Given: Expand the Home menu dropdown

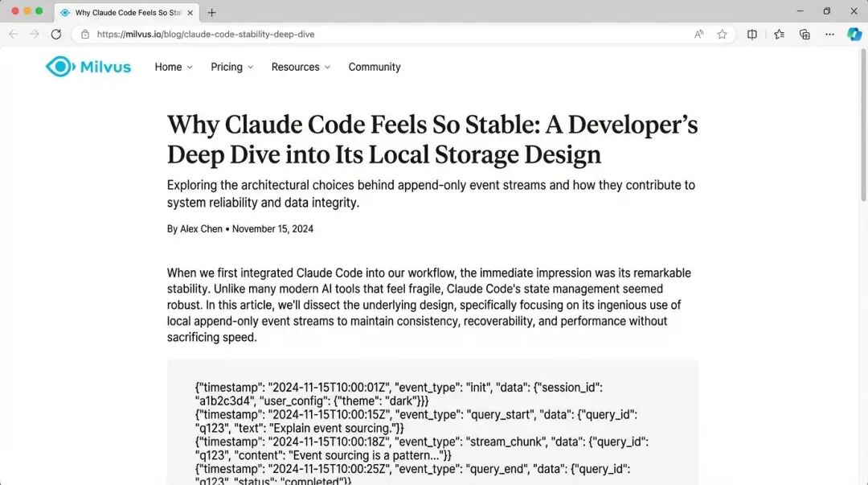Looking at the screenshot, I should [x=174, y=67].
